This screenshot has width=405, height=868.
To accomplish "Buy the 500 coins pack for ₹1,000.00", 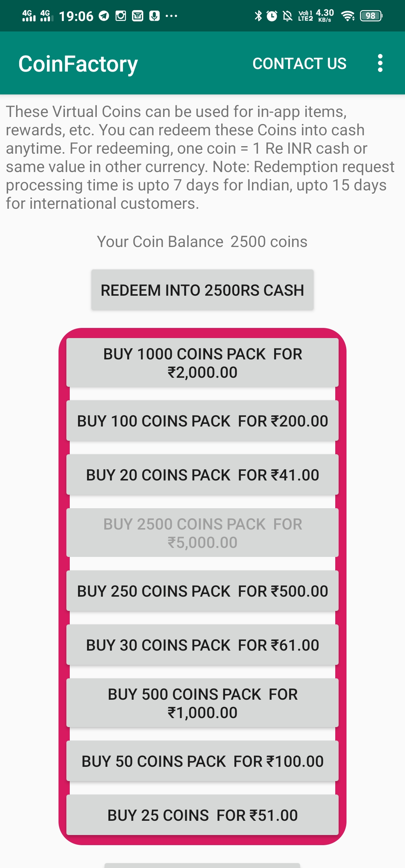I will pyautogui.click(x=202, y=703).
